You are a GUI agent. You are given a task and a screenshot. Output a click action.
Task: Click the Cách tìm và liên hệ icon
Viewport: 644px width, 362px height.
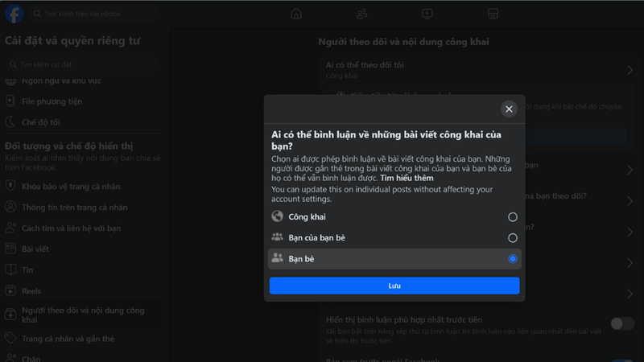coord(10,228)
